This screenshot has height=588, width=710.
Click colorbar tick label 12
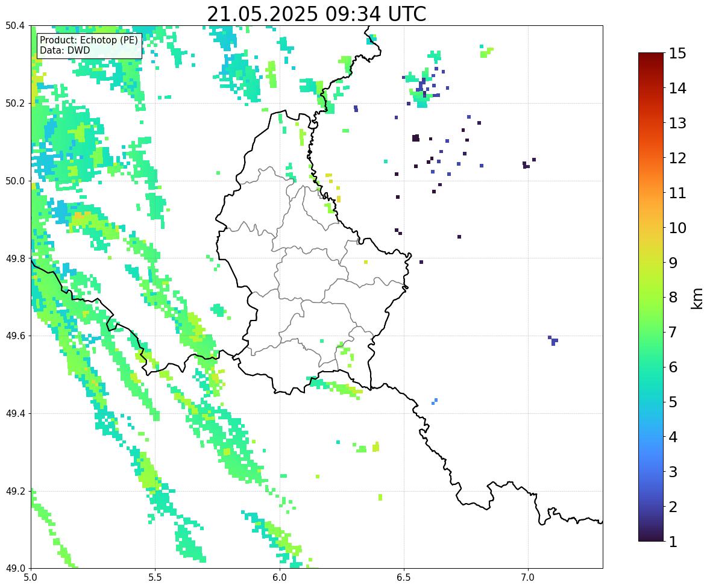click(677, 158)
